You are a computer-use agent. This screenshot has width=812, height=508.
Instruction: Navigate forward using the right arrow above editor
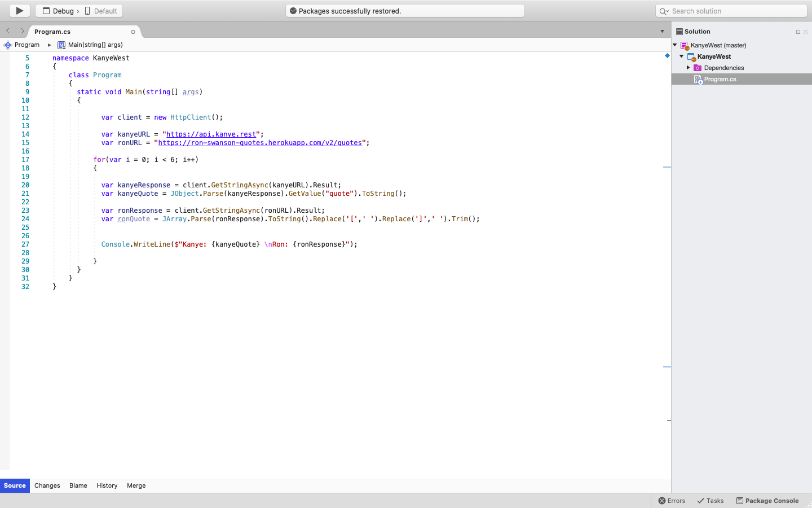[x=22, y=32]
